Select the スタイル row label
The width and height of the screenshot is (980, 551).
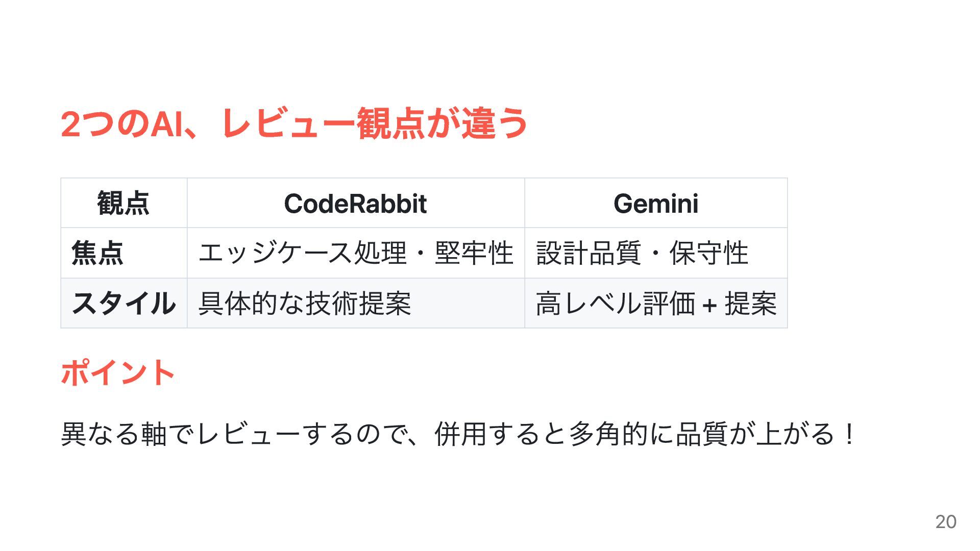[x=124, y=303]
